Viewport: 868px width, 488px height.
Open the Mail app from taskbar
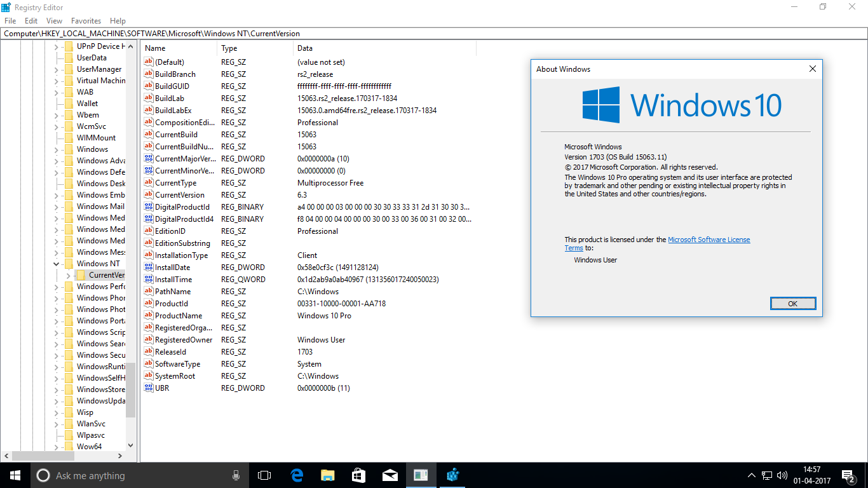coord(390,475)
